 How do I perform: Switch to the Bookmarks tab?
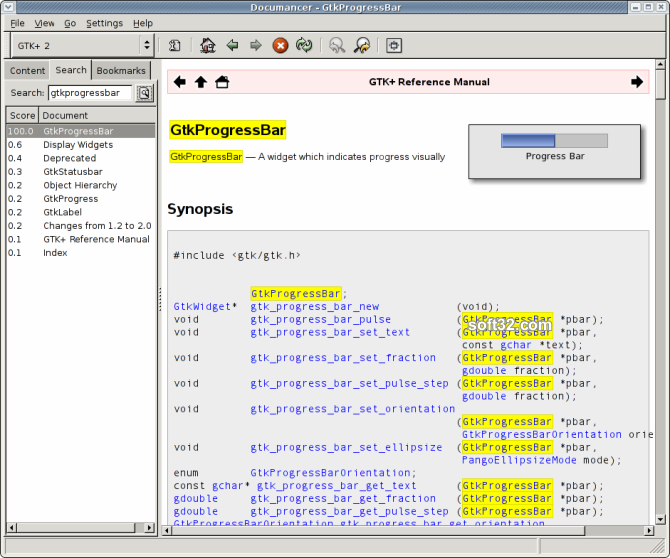(121, 70)
